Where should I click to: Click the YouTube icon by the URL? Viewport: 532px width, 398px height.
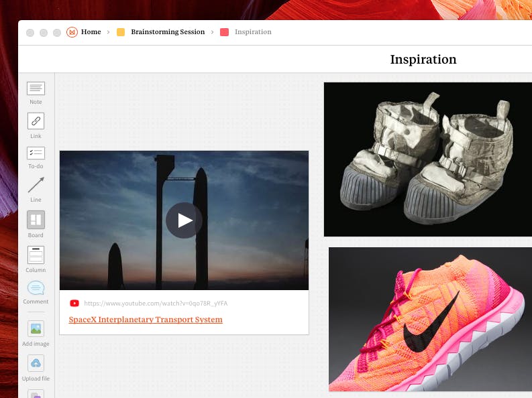[74, 303]
